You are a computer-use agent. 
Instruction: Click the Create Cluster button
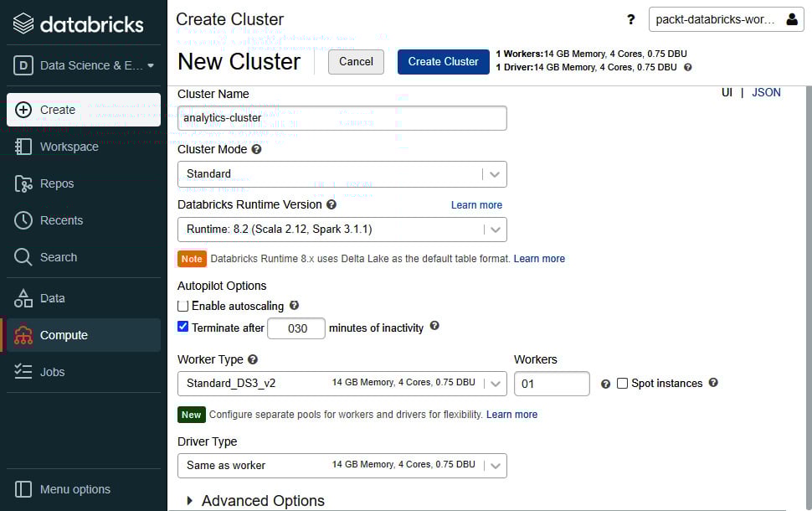444,62
